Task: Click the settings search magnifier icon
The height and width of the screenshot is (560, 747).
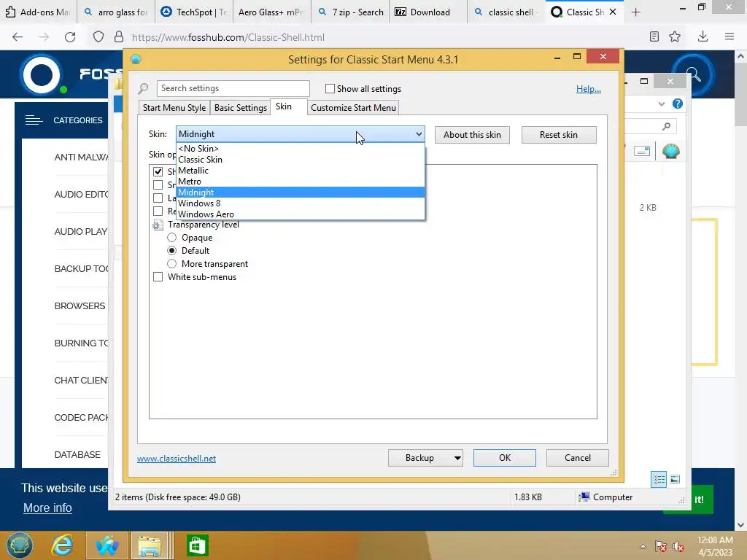Action: (x=143, y=88)
